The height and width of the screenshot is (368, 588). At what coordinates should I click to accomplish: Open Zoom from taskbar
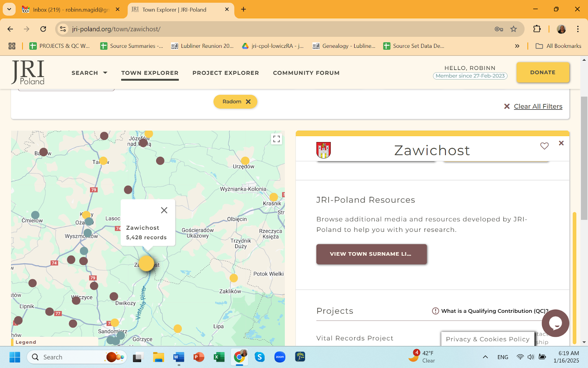280,357
